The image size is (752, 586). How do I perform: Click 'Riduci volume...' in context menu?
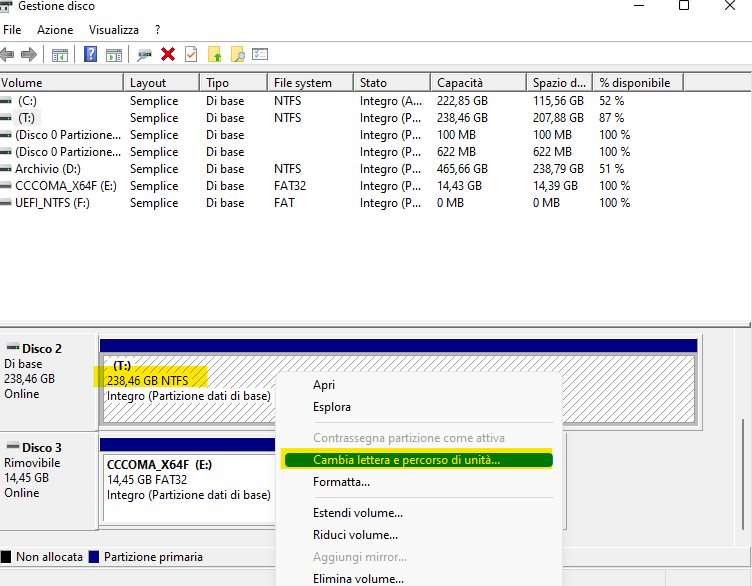pos(356,535)
